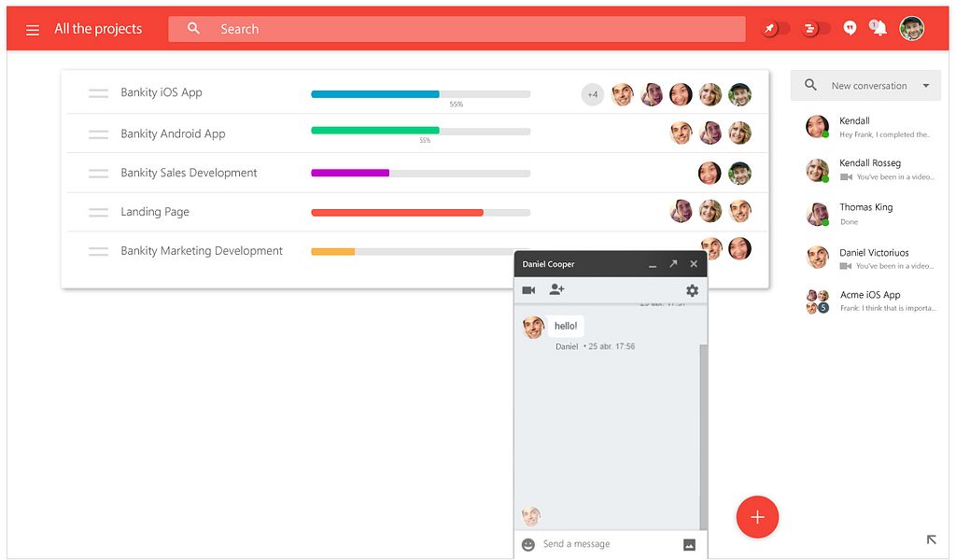Open the Landing Page project

click(155, 212)
